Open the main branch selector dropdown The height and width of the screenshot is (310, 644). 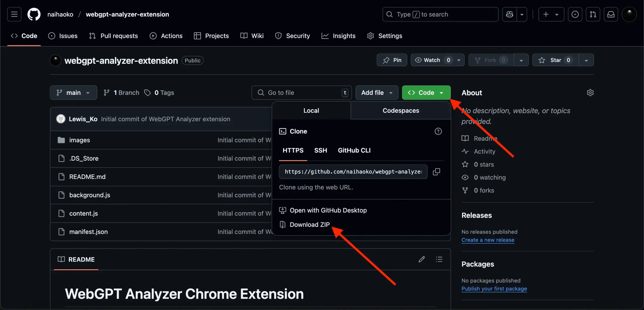click(x=73, y=93)
